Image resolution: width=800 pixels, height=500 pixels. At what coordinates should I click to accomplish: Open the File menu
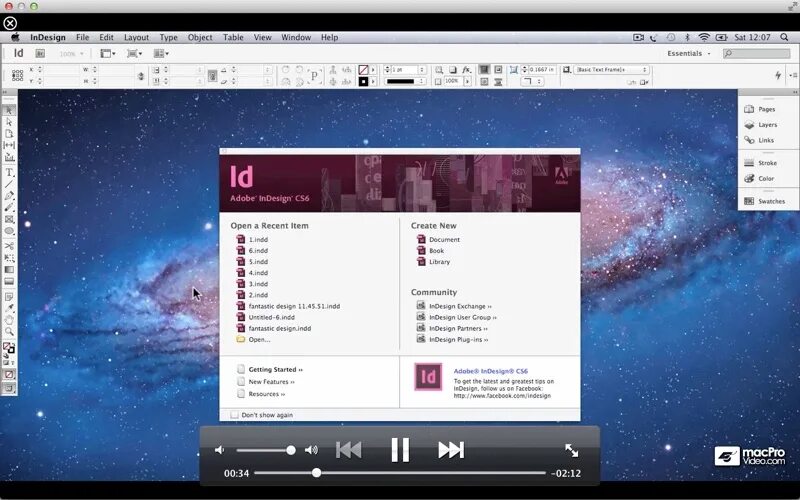[x=82, y=37]
